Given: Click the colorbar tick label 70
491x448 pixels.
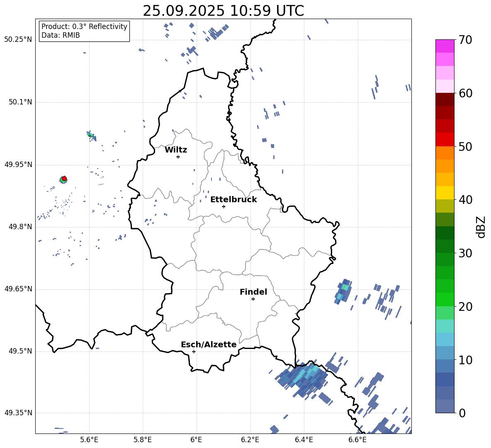Looking at the screenshot, I should coord(465,40).
